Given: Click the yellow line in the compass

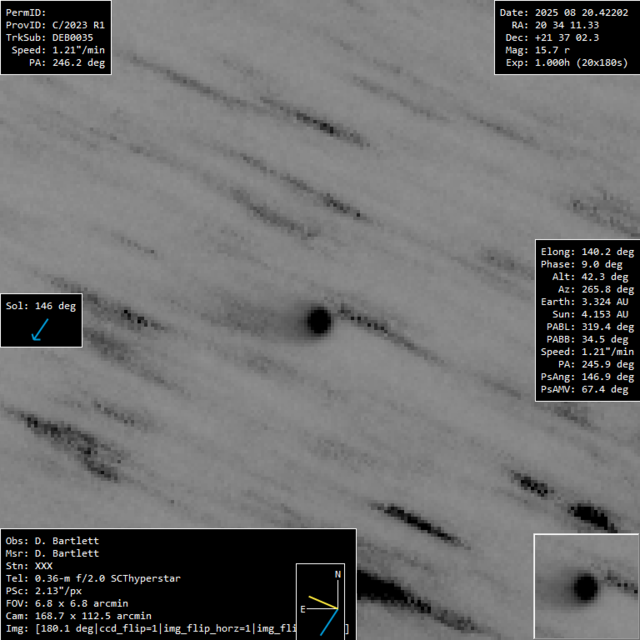Looking at the screenshot, I should coord(322,603).
